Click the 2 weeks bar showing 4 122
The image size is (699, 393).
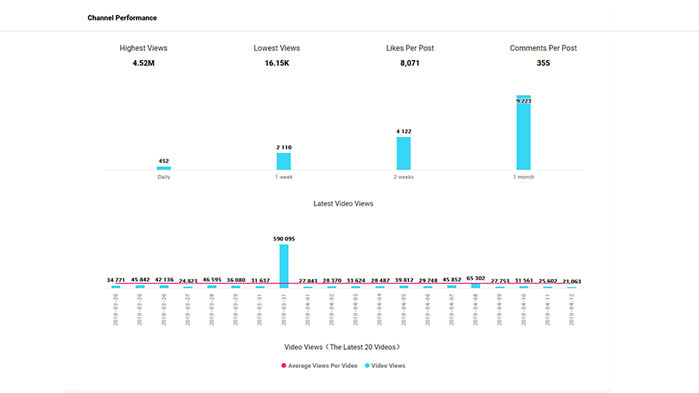[403, 153]
